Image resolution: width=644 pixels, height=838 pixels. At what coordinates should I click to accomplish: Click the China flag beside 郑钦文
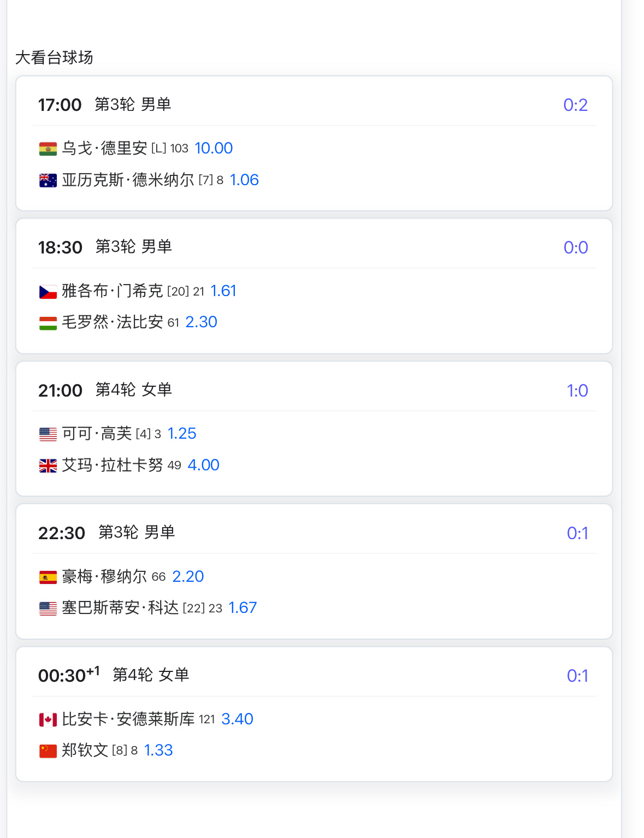pos(48,751)
